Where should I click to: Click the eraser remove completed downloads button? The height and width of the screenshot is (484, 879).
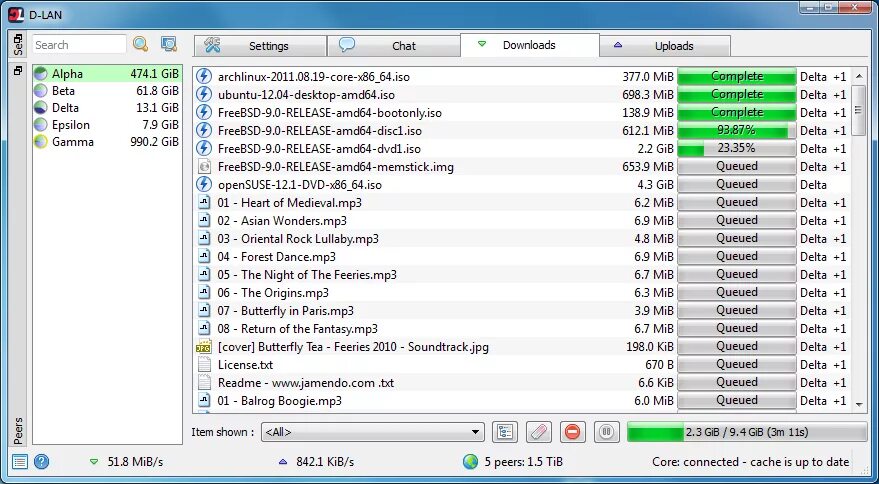pos(539,432)
